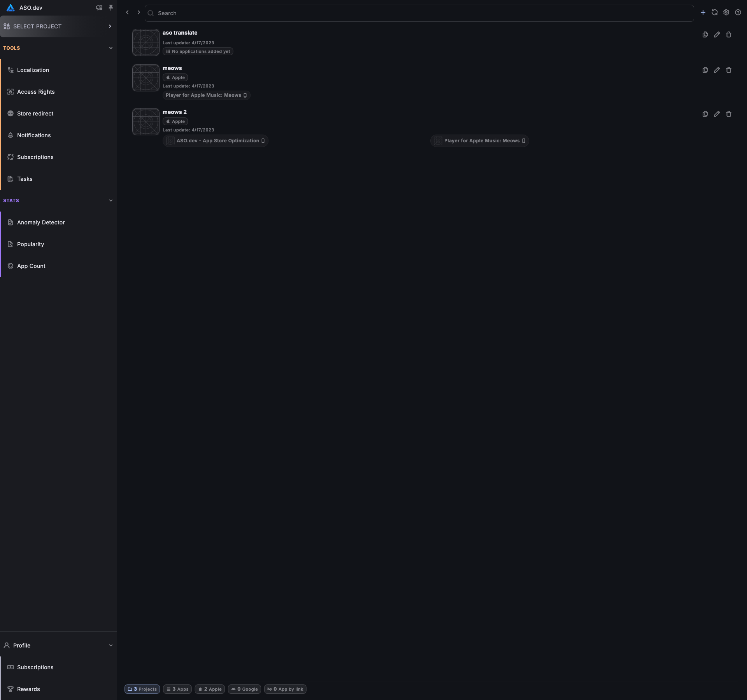This screenshot has width=747, height=700.
Task: Open Player for Apple Music chip in meows
Action: point(206,95)
